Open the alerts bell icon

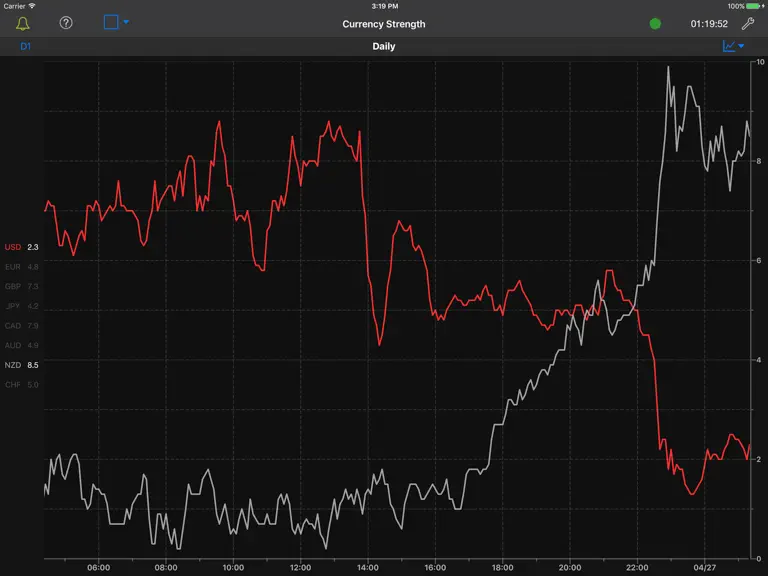tap(23, 24)
